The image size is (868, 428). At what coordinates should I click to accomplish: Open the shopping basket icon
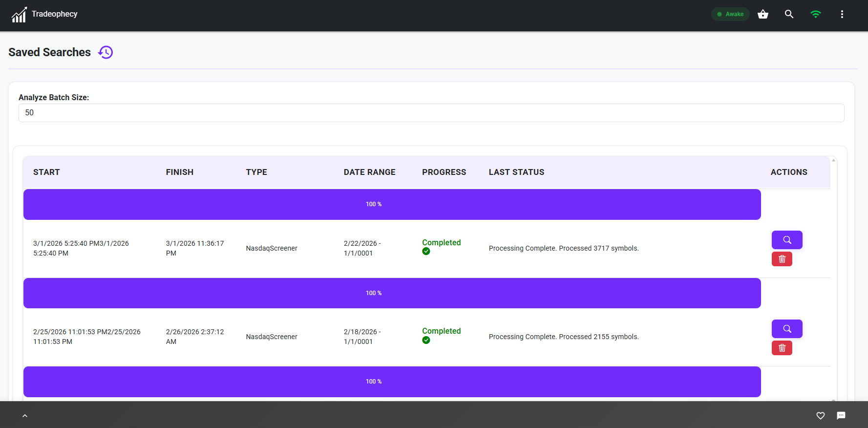coord(762,14)
